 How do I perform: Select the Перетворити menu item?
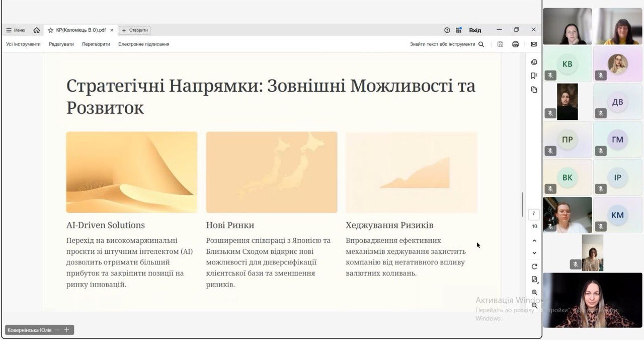click(x=96, y=44)
